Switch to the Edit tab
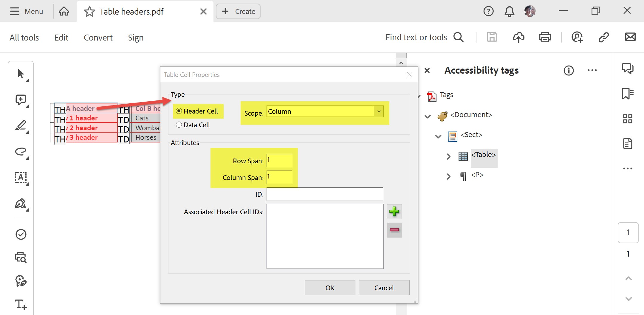The height and width of the screenshot is (315, 644). pyautogui.click(x=61, y=37)
